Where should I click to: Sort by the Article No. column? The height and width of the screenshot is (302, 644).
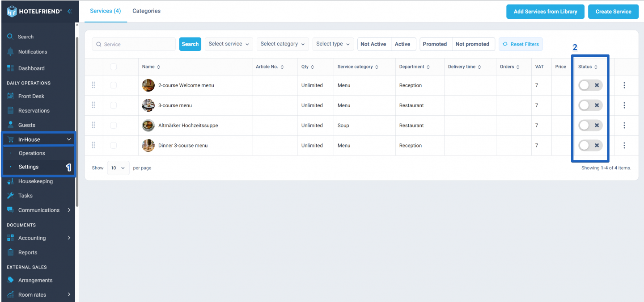(282, 67)
